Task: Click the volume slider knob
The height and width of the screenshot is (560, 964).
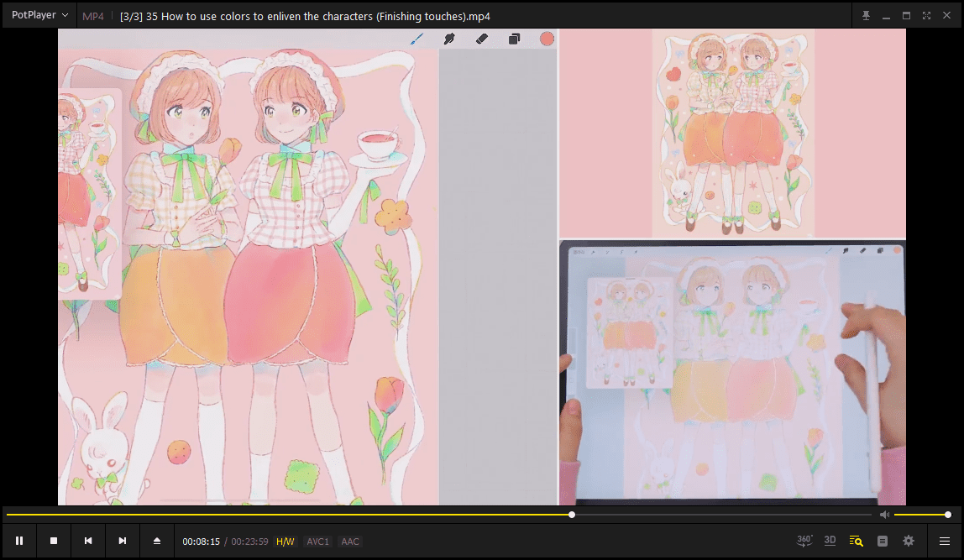Action: (x=948, y=515)
